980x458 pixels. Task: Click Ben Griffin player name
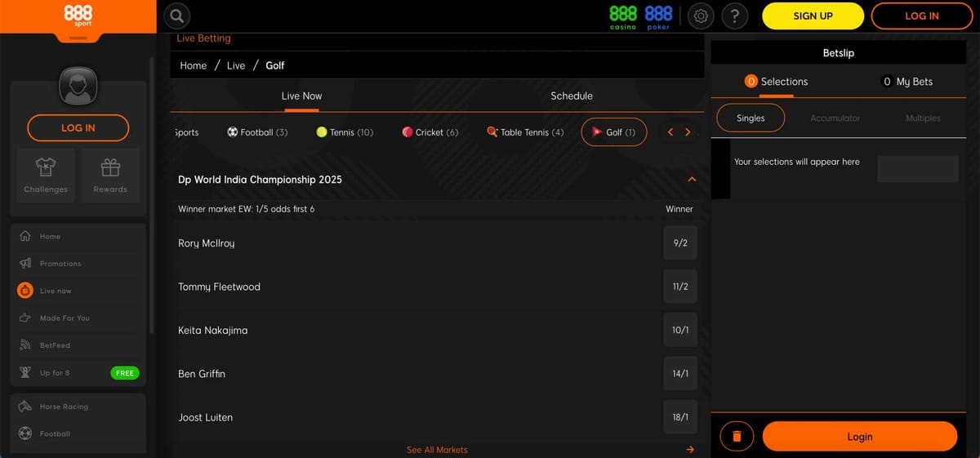click(x=202, y=374)
